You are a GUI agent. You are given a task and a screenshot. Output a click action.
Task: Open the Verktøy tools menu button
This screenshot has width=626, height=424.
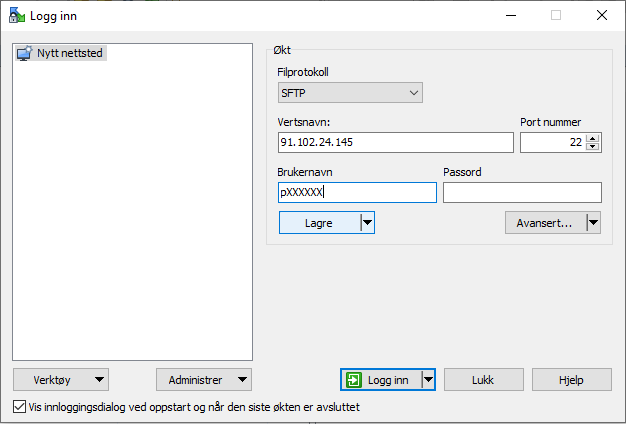[x=61, y=380]
